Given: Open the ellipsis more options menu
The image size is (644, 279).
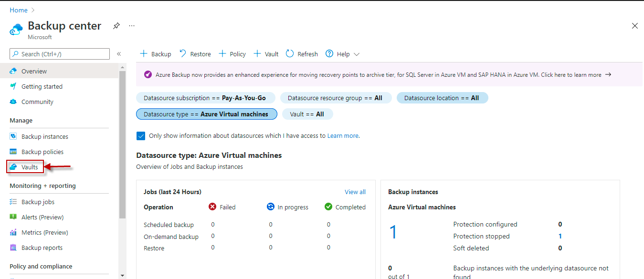Looking at the screenshot, I should click(132, 26).
